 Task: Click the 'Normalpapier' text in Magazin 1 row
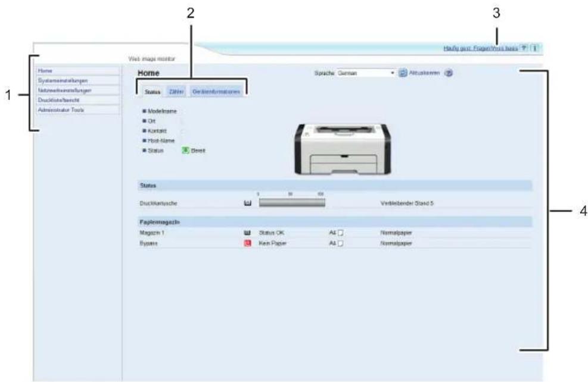click(396, 233)
